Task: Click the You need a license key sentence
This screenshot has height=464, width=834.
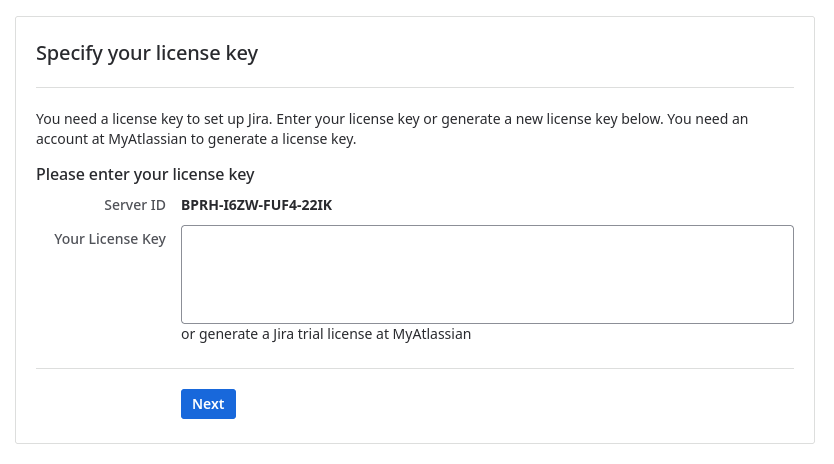Action: click(154, 119)
